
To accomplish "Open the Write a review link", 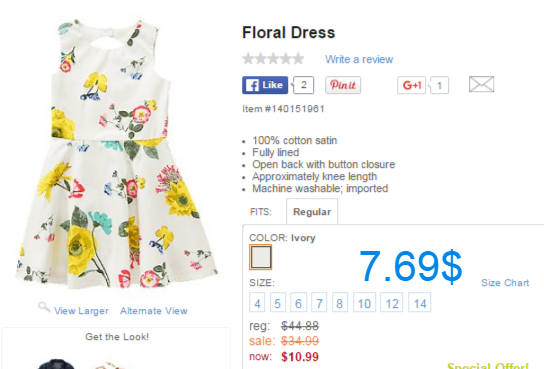I will 359,59.
